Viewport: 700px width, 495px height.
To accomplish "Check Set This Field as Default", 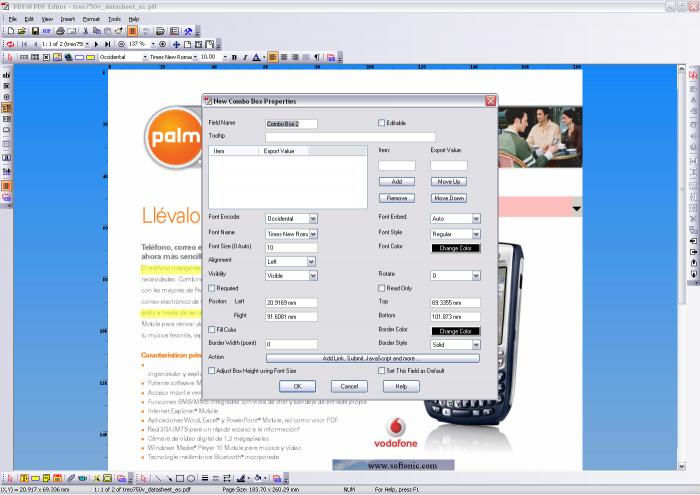I will (x=381, y=371).
